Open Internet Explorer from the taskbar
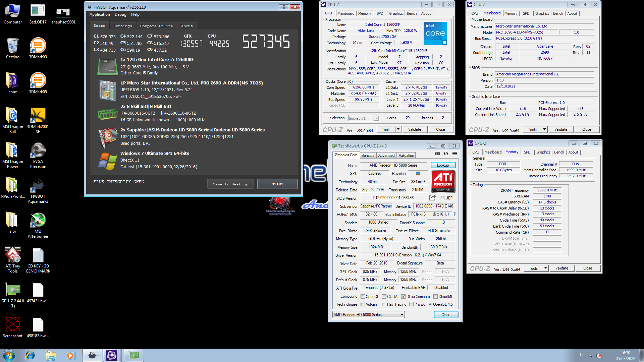Image resolution: width=644 pixels, height=362 pixels. (30, 355)
